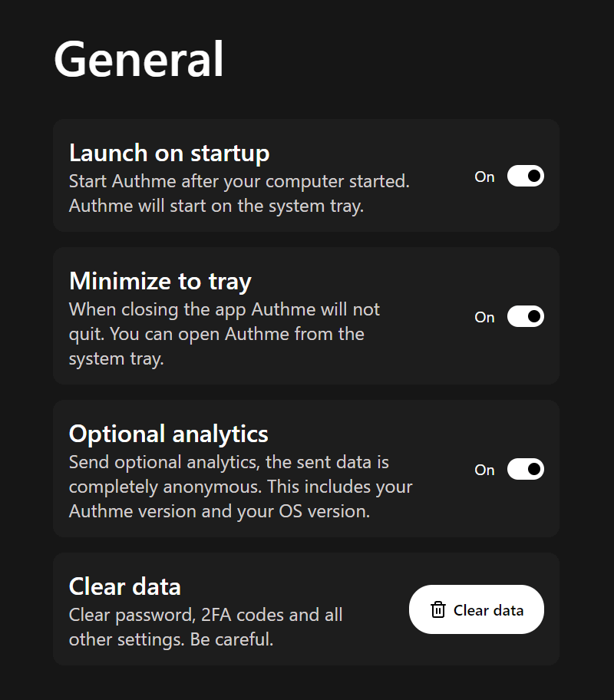The image size is (614, 700).
Task: Select the Optional analytics heading
Action: click(168, 434)
